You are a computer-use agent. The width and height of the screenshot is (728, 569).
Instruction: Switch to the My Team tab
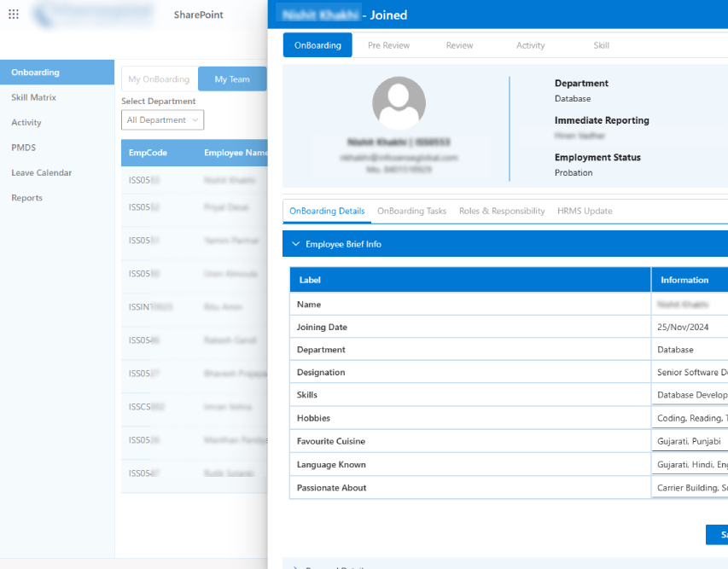point(232,79)
